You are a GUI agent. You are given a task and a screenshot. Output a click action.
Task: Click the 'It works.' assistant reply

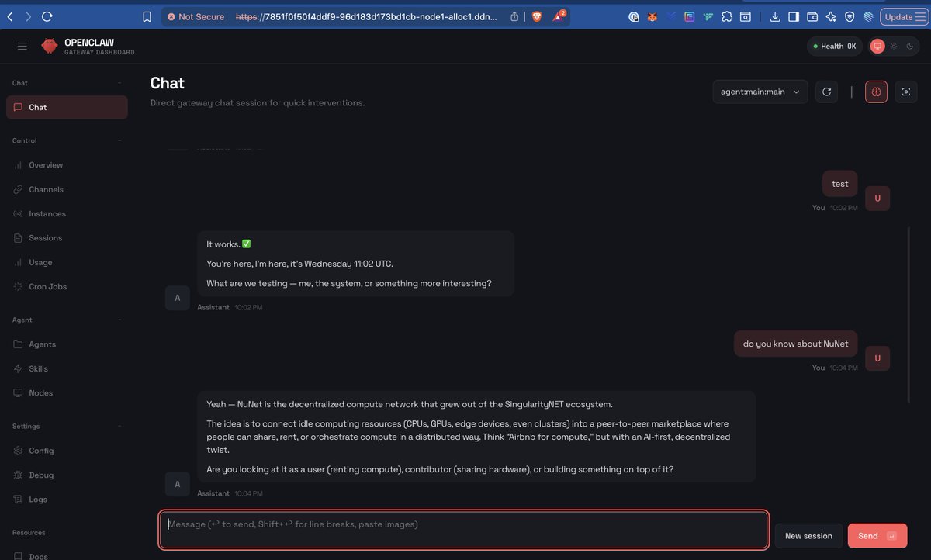[x=355, y=264]
